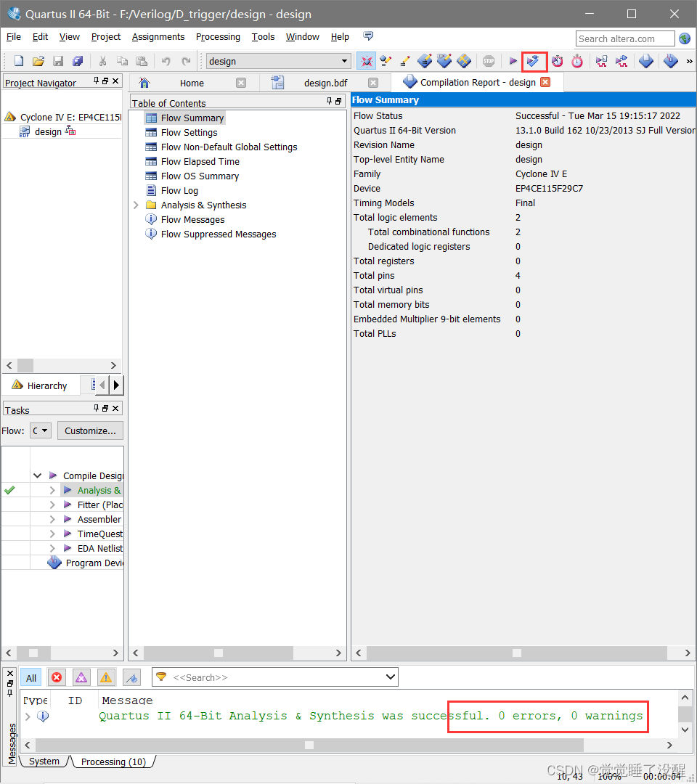Expand the Assembler task
This screenshot has height=784, width=697.
click(x=52, y=520)
